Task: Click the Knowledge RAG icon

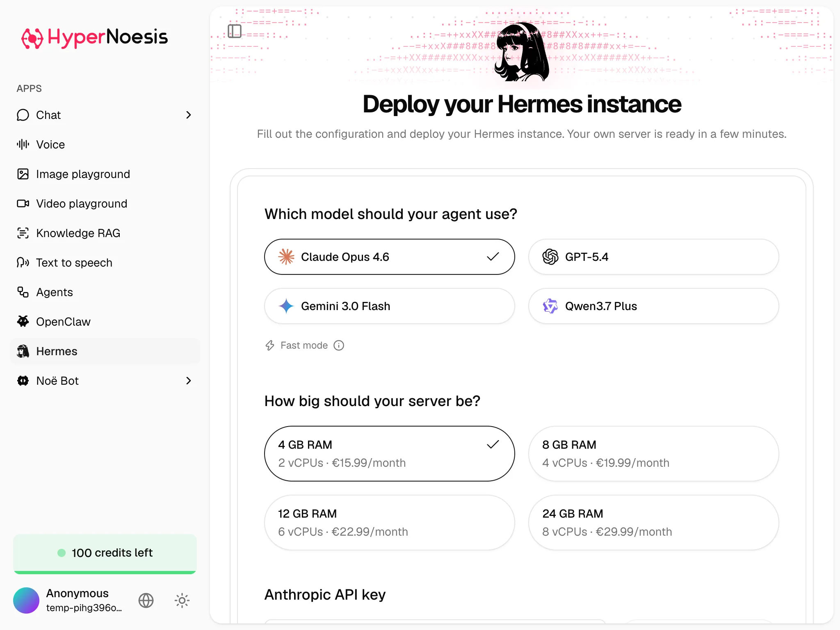Action: pyautogui.click(x=23, y=233)
